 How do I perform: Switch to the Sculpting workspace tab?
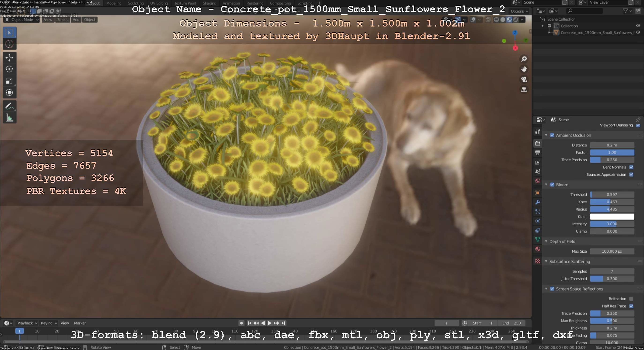point(136,3)
